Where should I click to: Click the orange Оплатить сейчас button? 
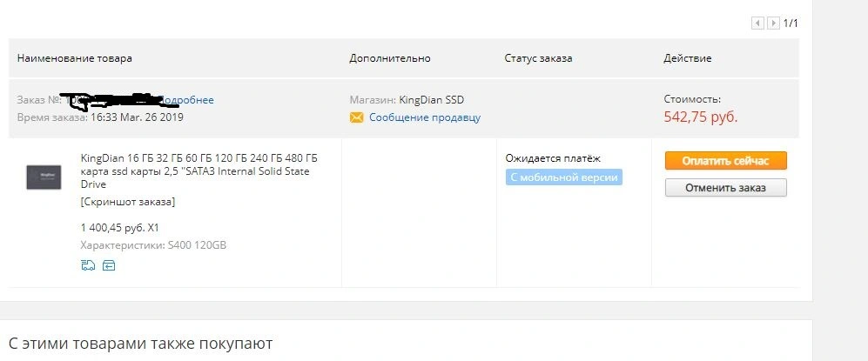[x=726, y=161]
